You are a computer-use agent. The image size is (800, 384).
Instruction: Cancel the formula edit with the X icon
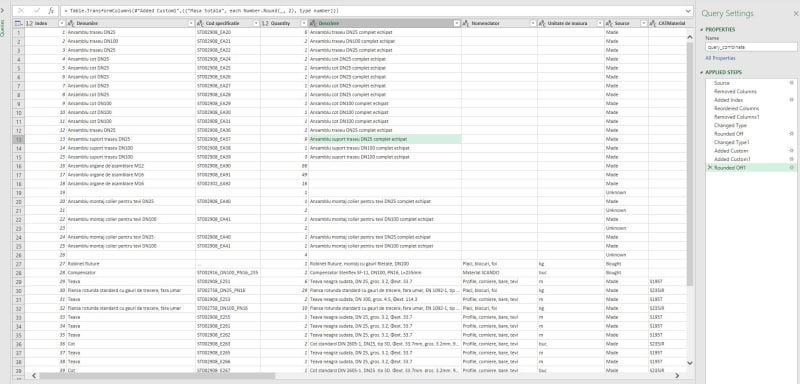coord(21,10)
